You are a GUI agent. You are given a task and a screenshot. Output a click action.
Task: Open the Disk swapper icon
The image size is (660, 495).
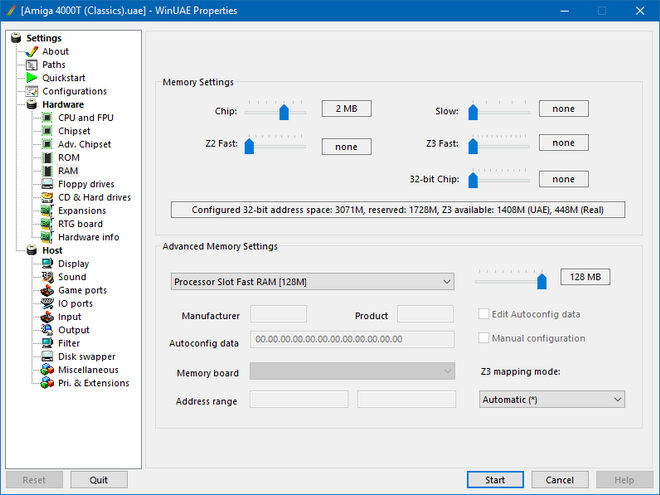(x=47, y=356)
